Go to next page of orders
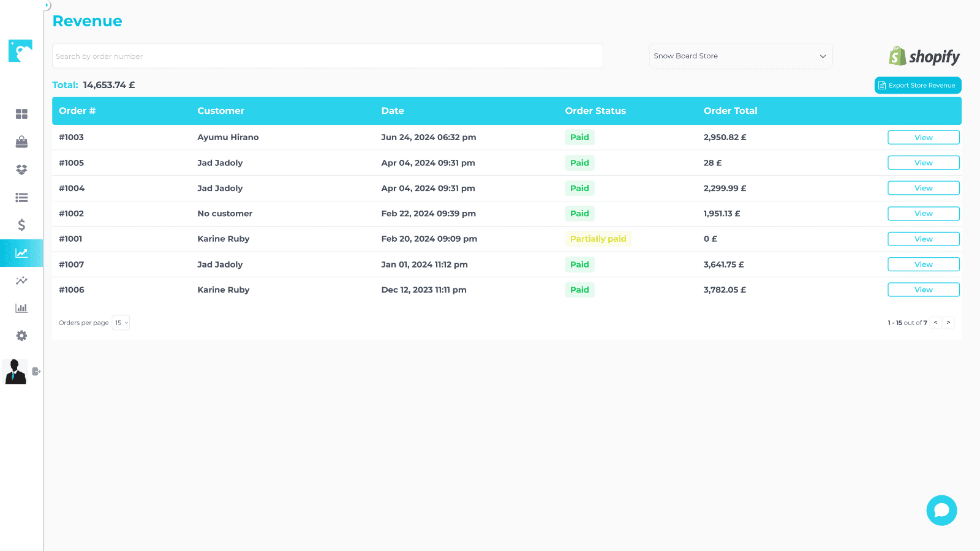 point(948,323)
